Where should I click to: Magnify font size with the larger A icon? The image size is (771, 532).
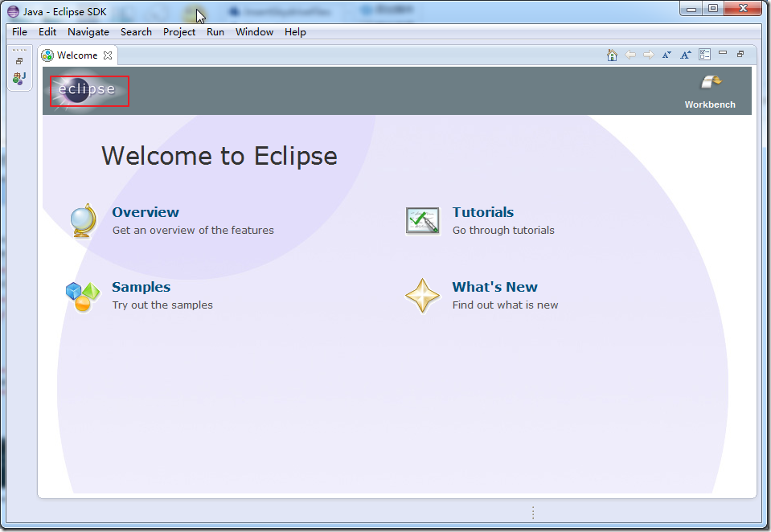[686, 55]
